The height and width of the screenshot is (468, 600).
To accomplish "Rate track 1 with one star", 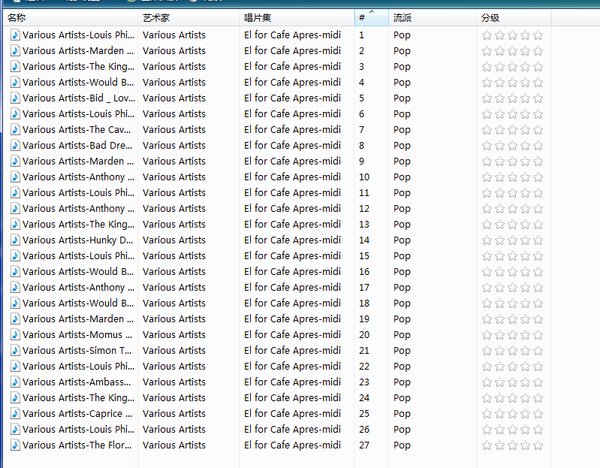I will click(487, 35).
